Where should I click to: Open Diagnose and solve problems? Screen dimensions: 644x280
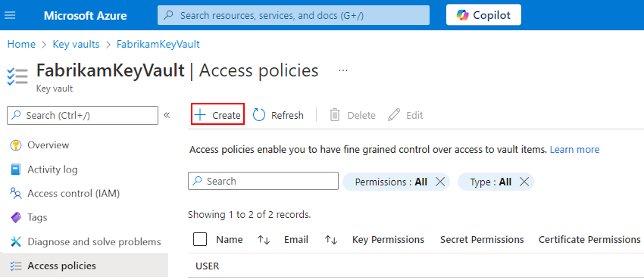coord(84,242)
